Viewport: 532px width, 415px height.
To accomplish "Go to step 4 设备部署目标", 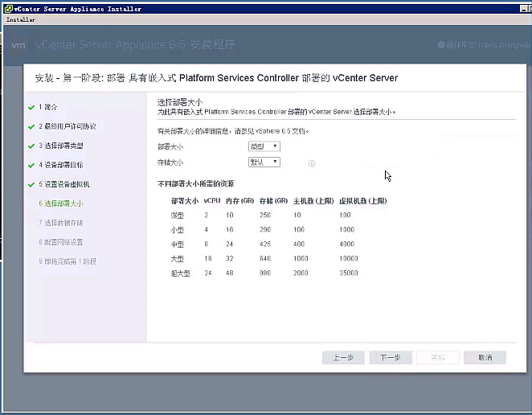I will pyautogui.click(x=61, y=165).
